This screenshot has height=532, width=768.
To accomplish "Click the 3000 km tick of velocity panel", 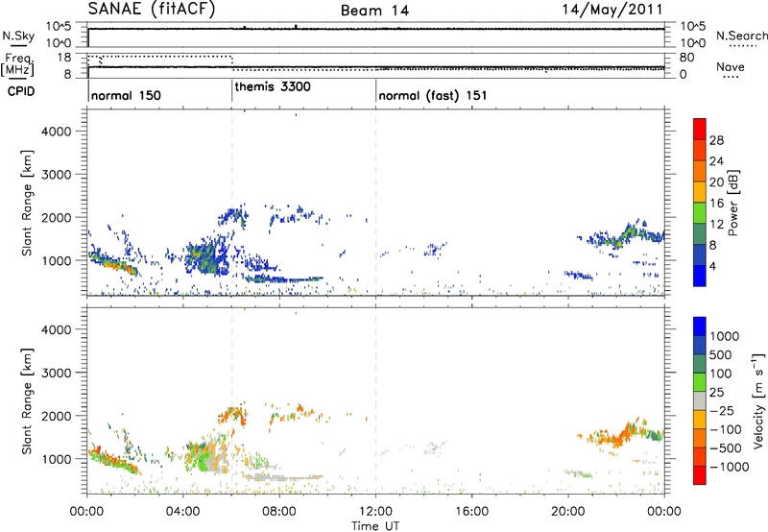I will click(56, 373).
